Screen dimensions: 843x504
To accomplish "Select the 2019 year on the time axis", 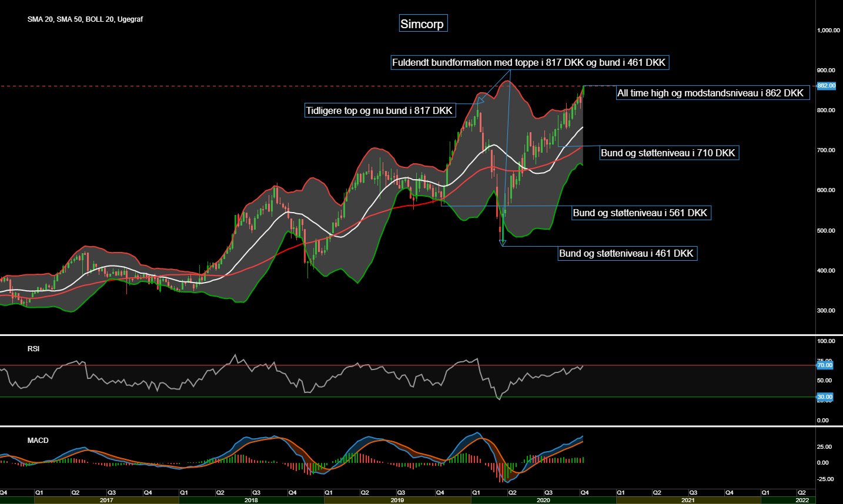I will pos(397,500).
